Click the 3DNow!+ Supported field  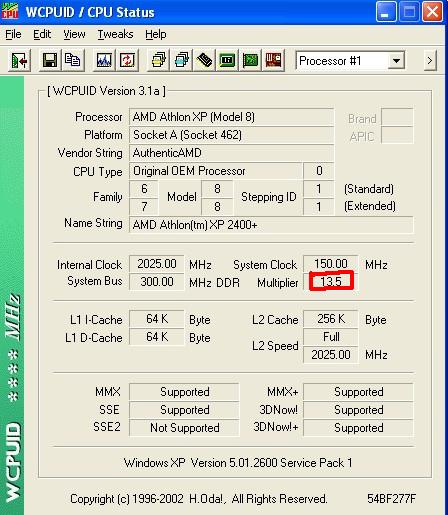[x=358, y=428]
